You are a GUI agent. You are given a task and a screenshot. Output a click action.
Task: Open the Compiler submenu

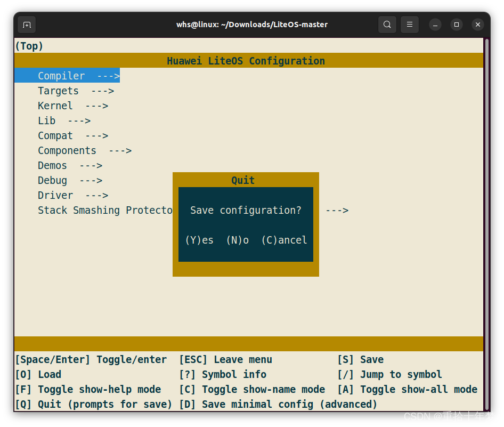(67, 76)
